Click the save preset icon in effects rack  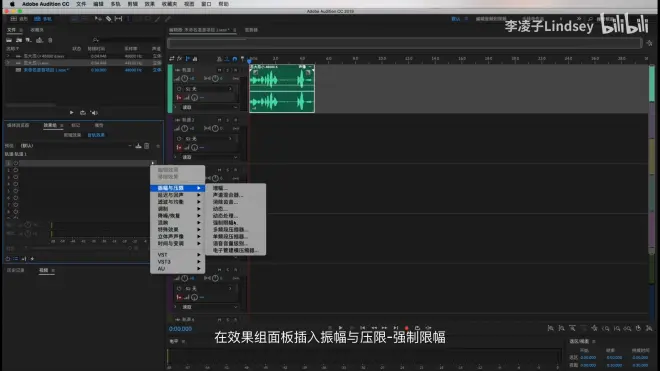(x=138, y=146)
